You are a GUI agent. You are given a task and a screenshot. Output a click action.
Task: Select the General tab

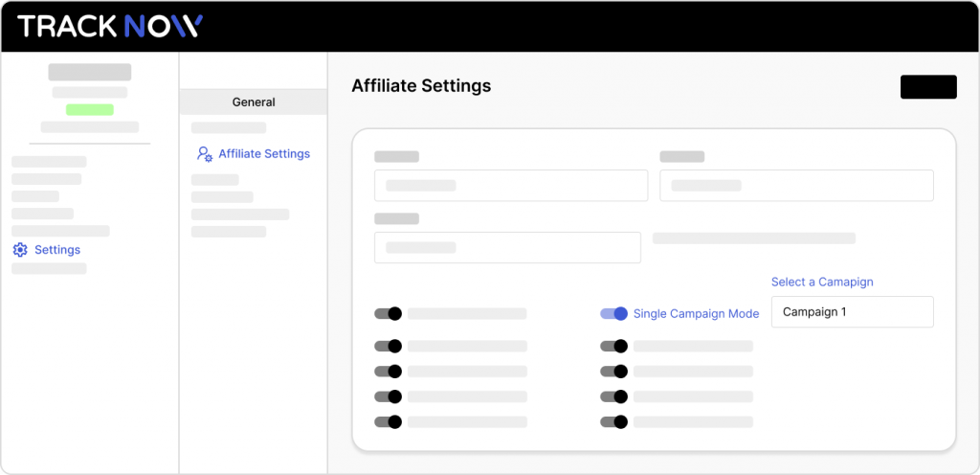[x=253, y=102]
